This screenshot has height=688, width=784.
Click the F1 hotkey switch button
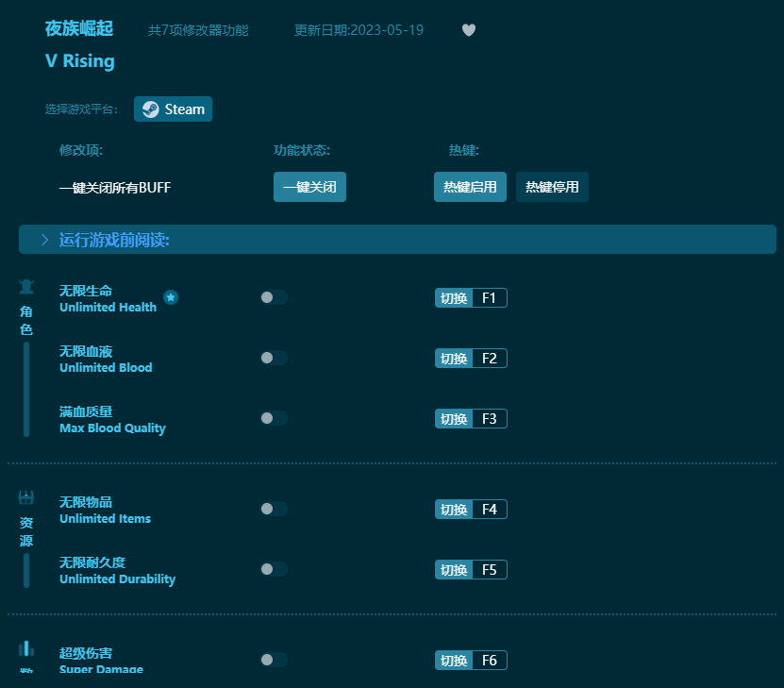point(471,298)
